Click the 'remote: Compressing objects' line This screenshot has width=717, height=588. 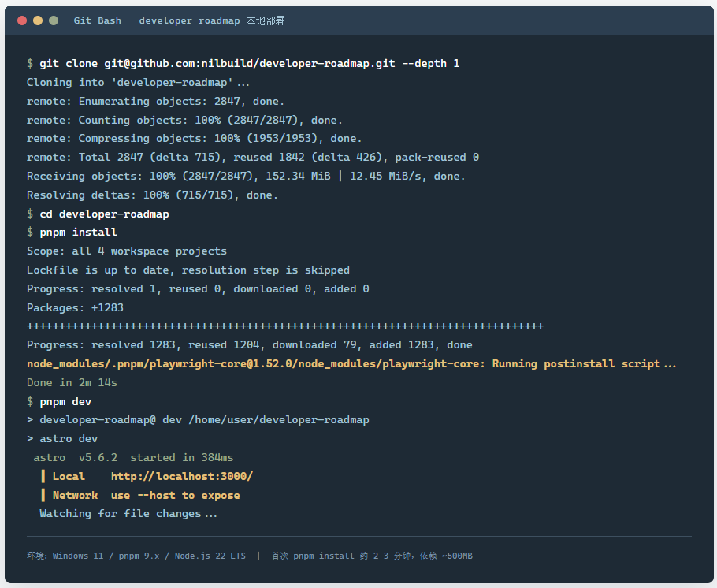pos(195,138)
